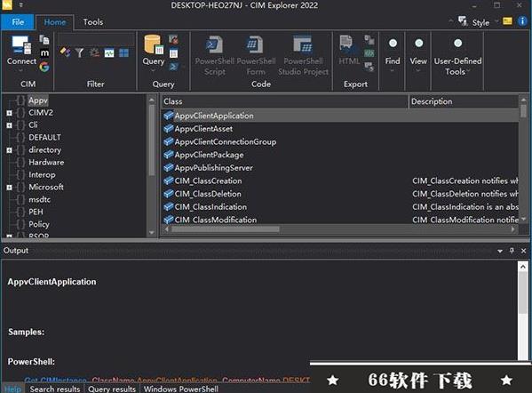Click the AppvClientAsset class cube icon

point(168,128)
